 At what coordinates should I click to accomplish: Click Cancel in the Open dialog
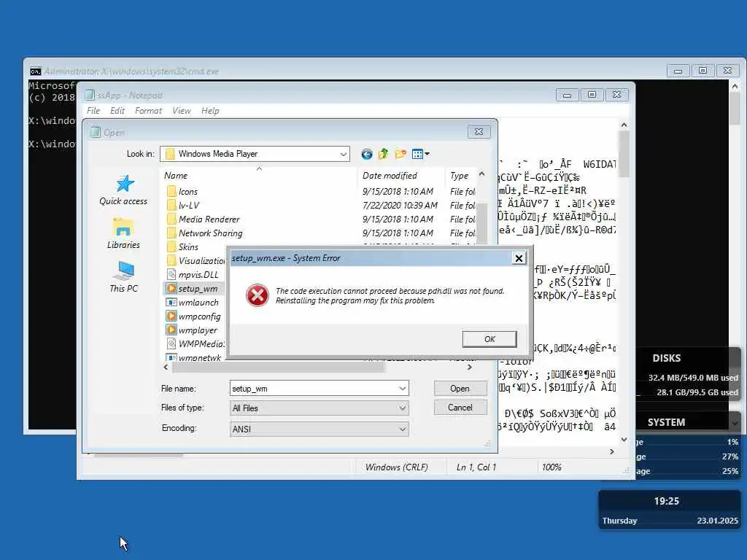pos(460,408)
